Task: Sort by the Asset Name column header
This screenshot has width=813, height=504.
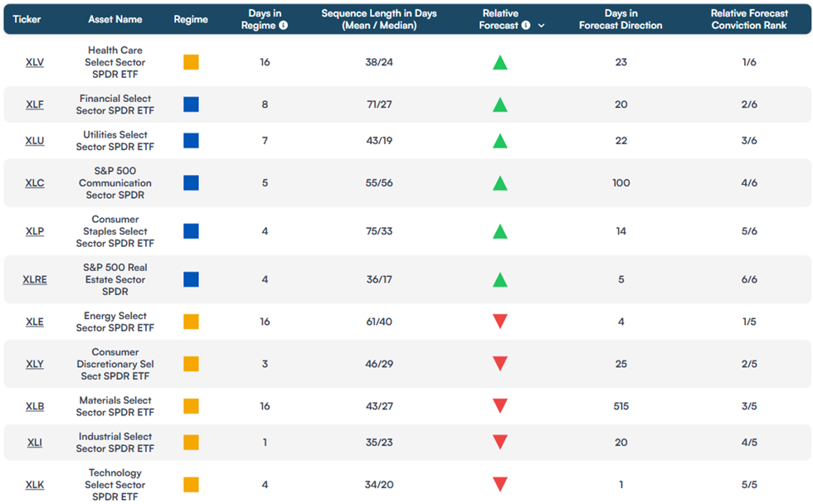Action: tap(115, 19)
